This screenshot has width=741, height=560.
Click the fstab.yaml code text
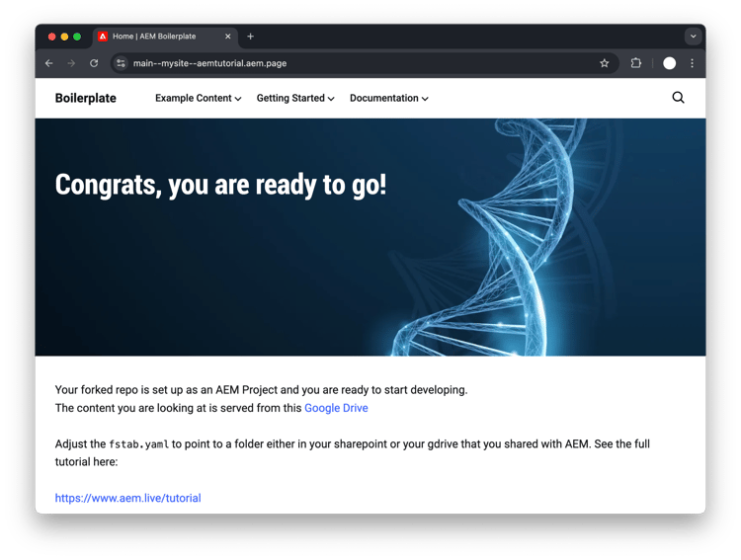click(x=138, y=444)
